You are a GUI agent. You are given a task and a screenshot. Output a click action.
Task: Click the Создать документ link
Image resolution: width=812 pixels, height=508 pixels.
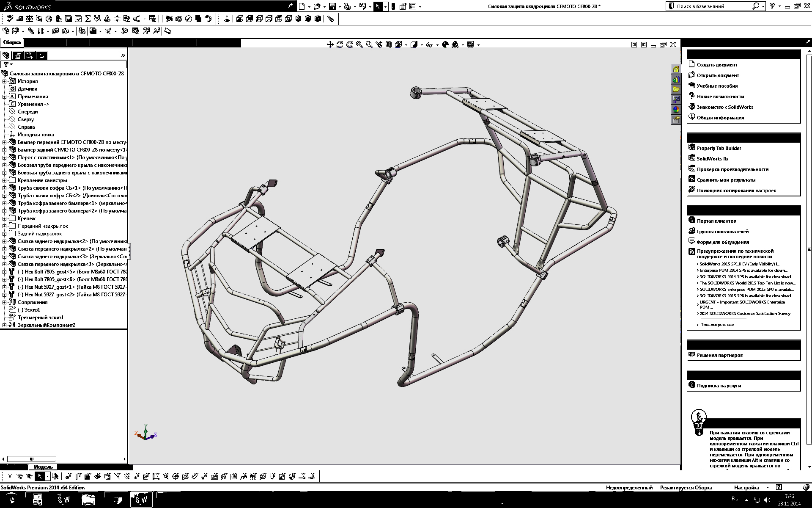pos(717,65)
